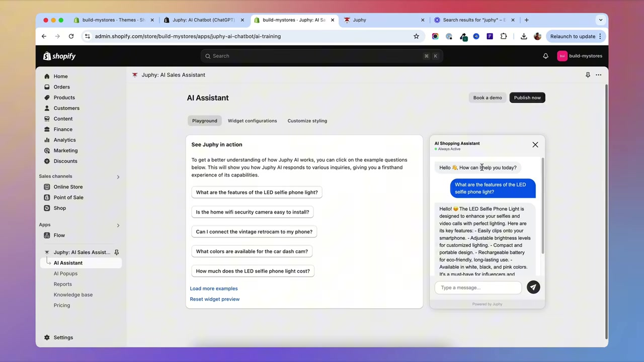
Task: Close the AI Shopping Assistant widget
Action: coord(535,145)
